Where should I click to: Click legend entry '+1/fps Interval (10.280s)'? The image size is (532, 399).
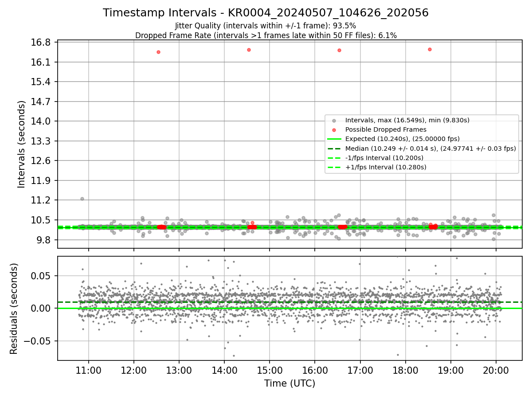click(385, 167)
